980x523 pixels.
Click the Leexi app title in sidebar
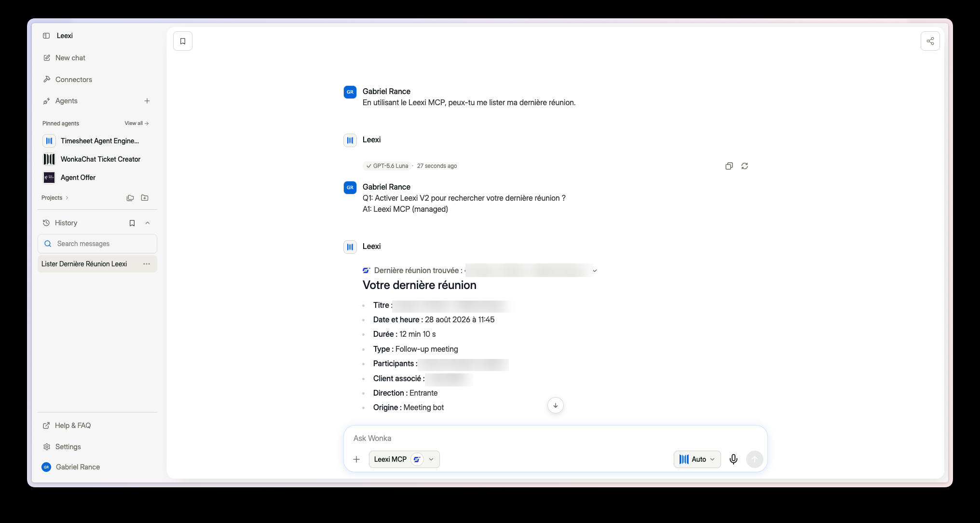coord(65,36)
